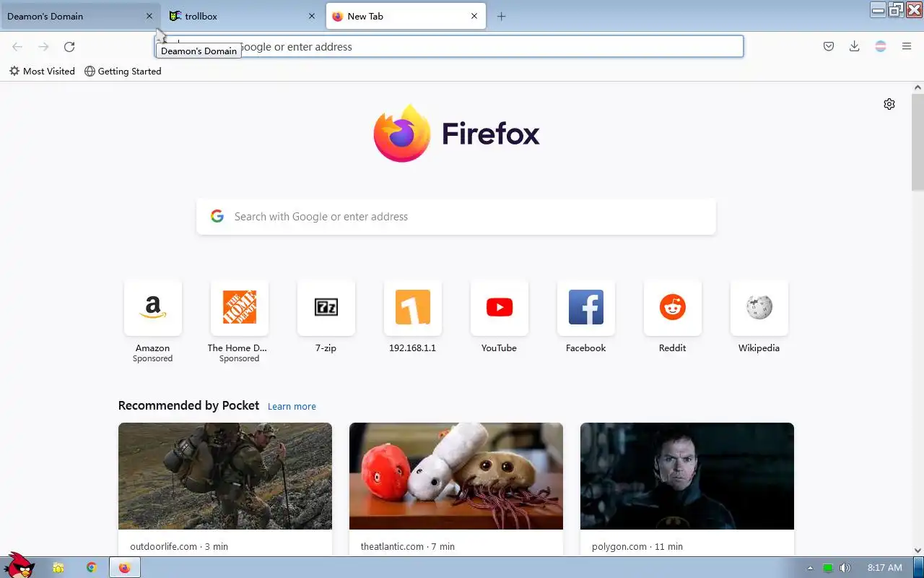Close the Deamon's Domain tab
The height and width of the screenshot is (578, 924).
(x=149, y=16)
